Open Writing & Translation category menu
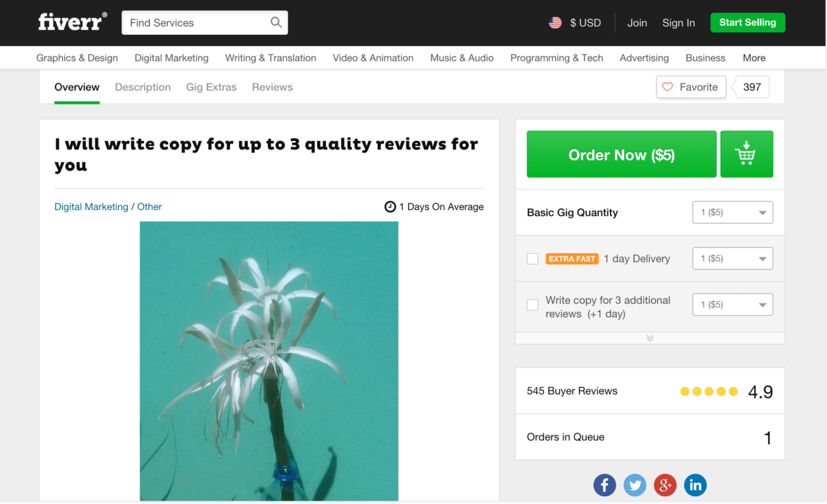The width and height of the screenshot is (827, 504). pos(271,58)
